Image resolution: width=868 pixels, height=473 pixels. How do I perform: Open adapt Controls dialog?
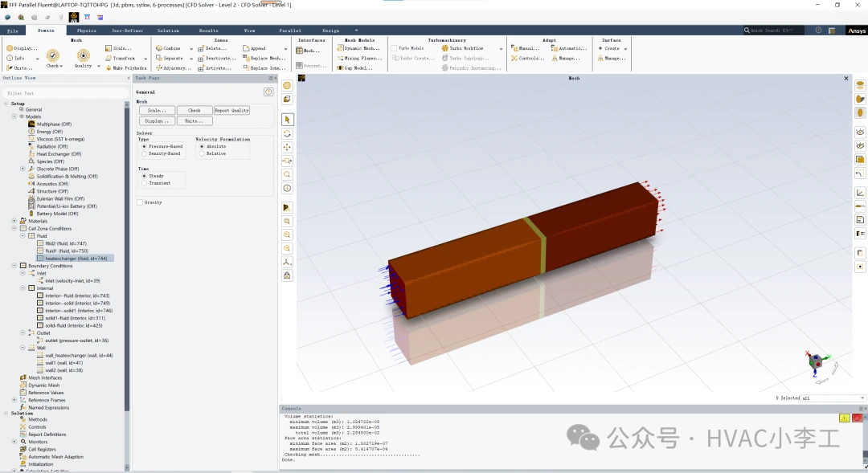(527, 58)
